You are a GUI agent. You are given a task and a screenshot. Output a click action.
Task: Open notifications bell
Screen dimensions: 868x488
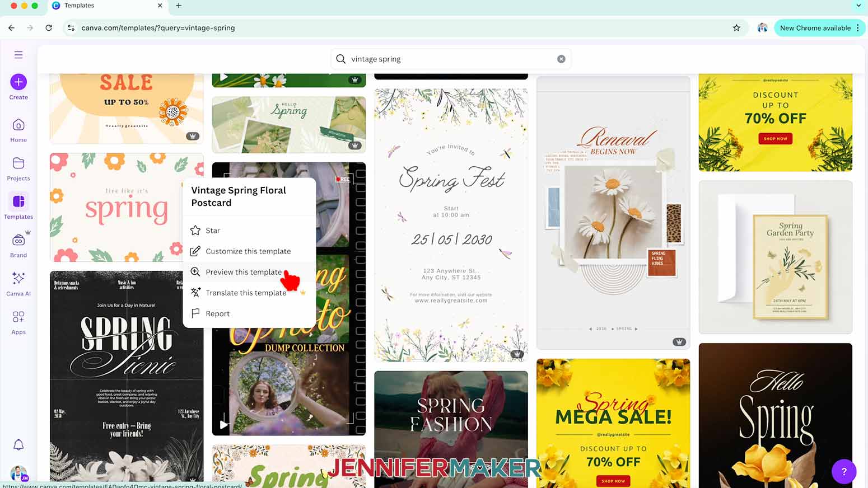[x=18, y=445]
